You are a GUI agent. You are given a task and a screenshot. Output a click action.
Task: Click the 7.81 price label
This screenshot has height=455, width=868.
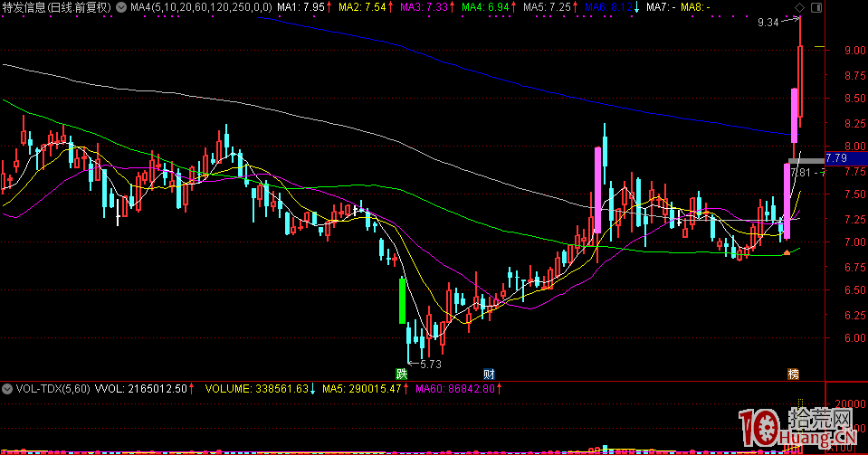point(800,173)
